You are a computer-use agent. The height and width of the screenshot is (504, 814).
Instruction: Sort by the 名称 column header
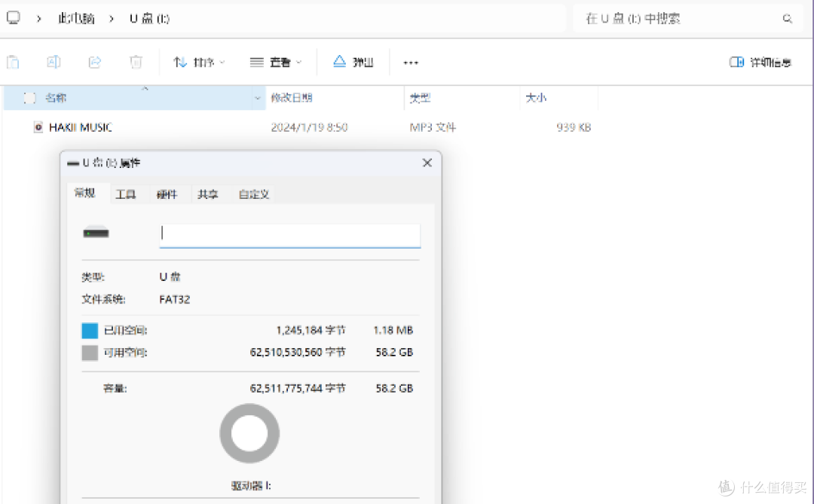coord(56,98)
